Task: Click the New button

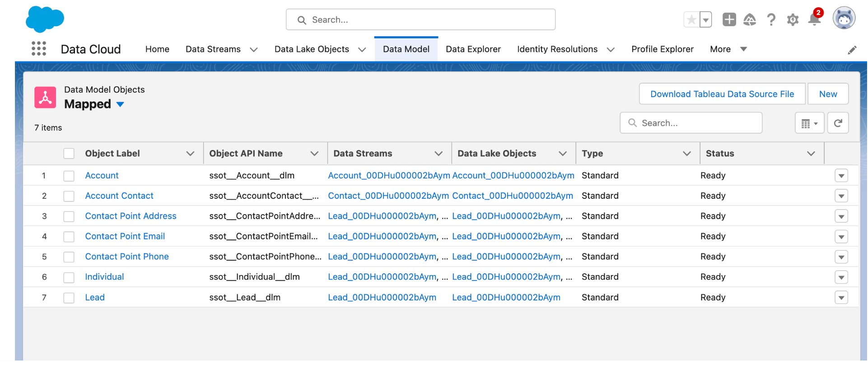Action: [x=828, y=94]
